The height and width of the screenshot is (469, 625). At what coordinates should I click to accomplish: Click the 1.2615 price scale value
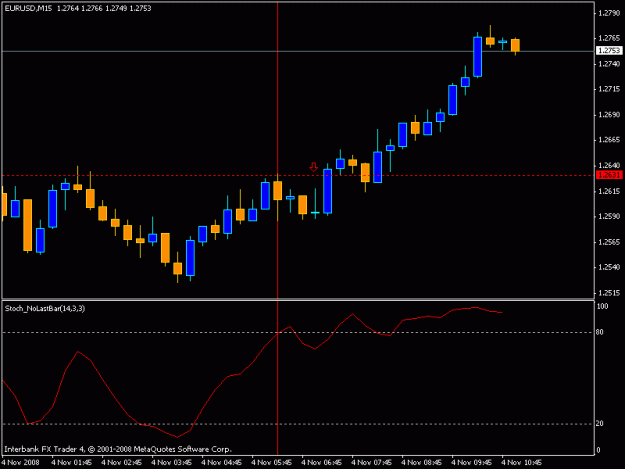tap(609, 191)
